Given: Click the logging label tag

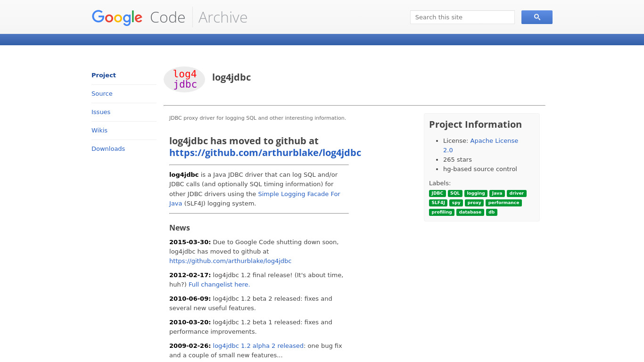Looking at the screenshot, I should click(x=476, y=193).
